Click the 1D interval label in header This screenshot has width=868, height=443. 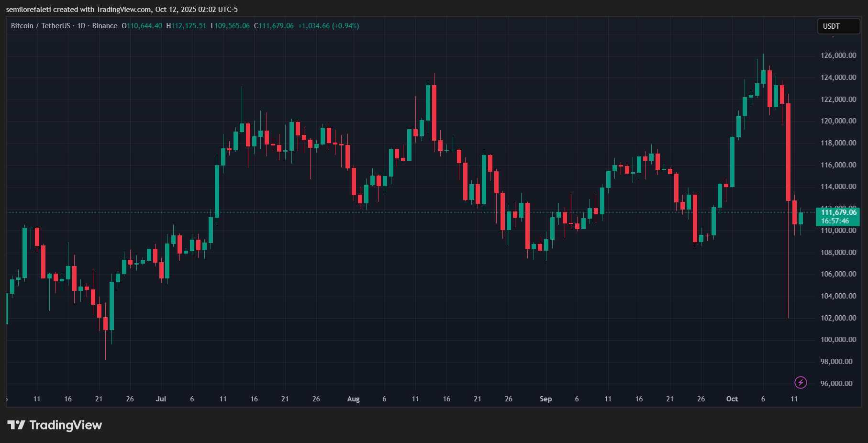pyautogui.click(x=81, y=26)
